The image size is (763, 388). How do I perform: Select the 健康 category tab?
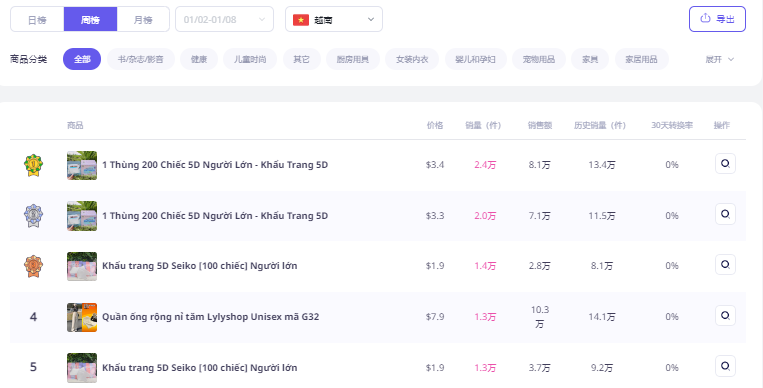199,59
